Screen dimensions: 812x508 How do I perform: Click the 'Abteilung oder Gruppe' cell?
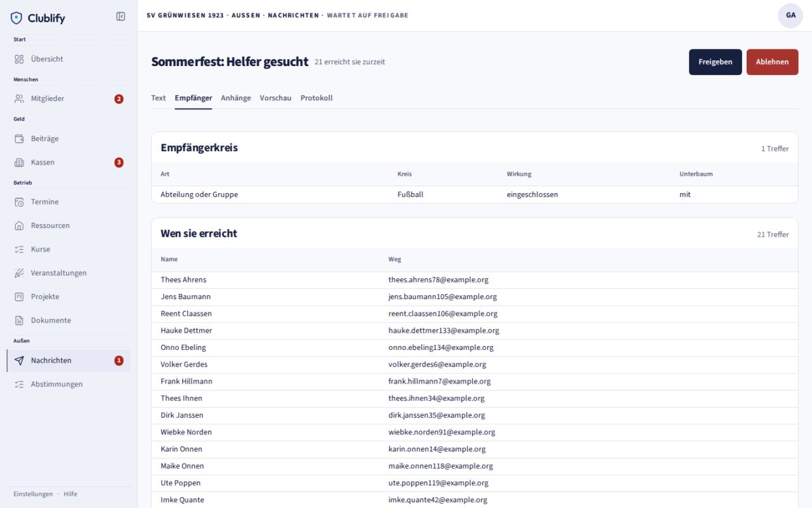pos(199,194)
